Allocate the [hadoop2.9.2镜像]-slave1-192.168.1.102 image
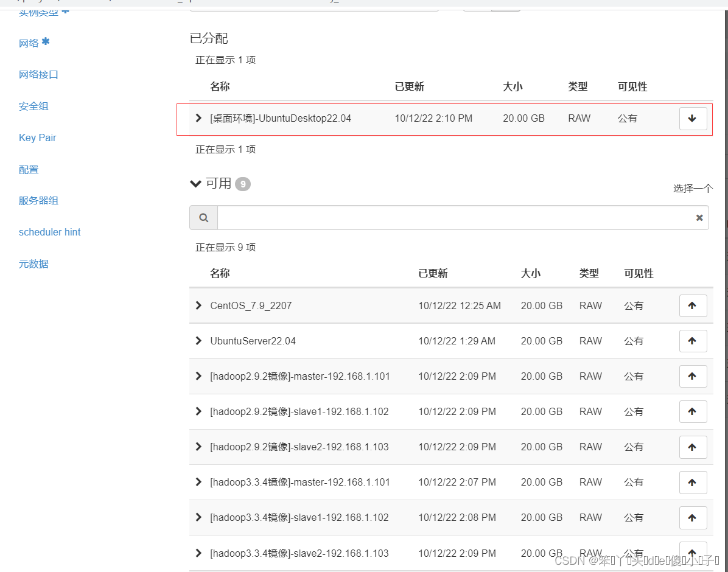 693,411
